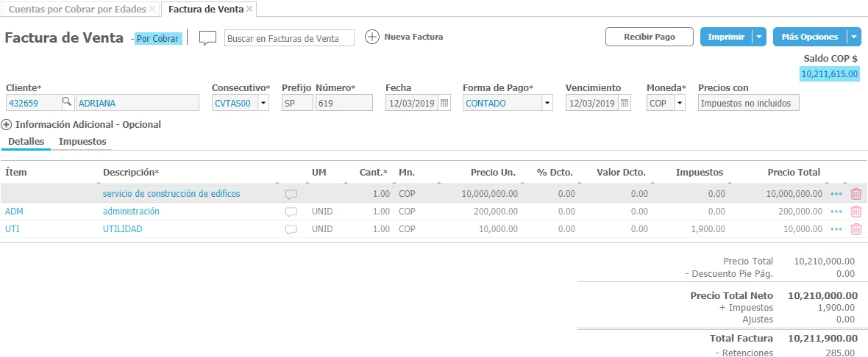Click the Recibir Pago button

pyautogui.click(x=650, y=37)
